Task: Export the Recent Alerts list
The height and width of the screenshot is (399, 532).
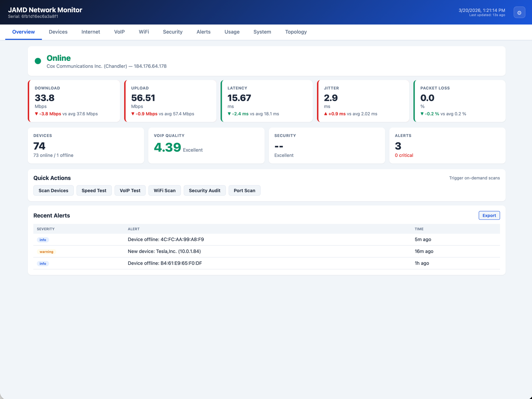Action: click(489, 215)
